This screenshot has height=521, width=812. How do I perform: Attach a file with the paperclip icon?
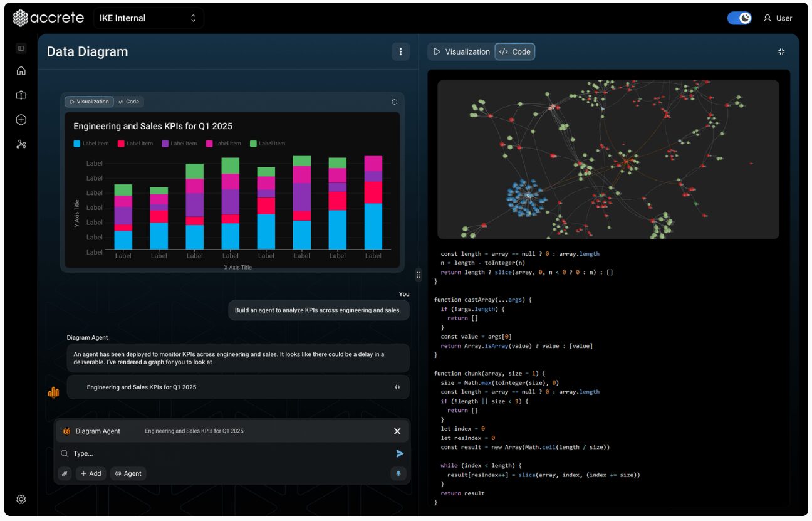click(65, 474)
